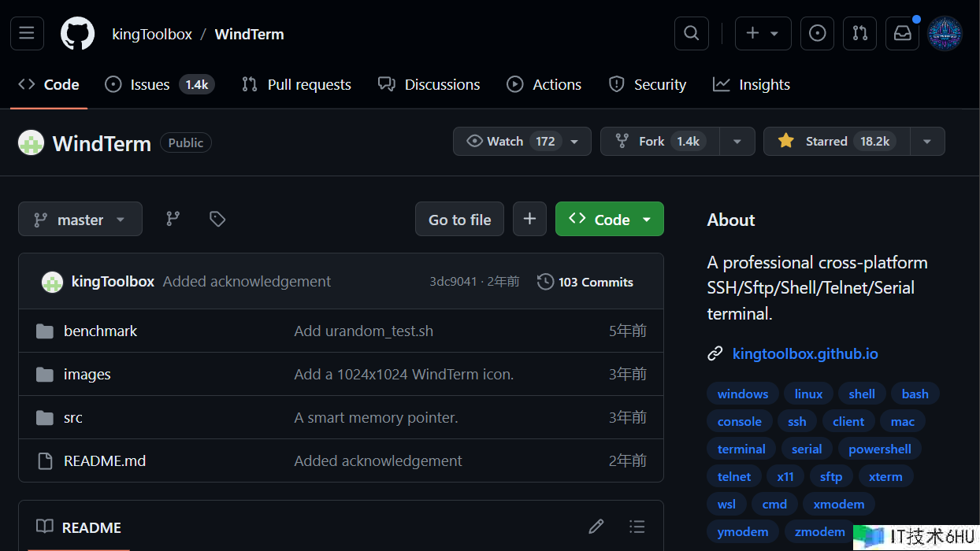Select the powershell topic tag
Screen dimensions: 980x551
pos(879,449)
